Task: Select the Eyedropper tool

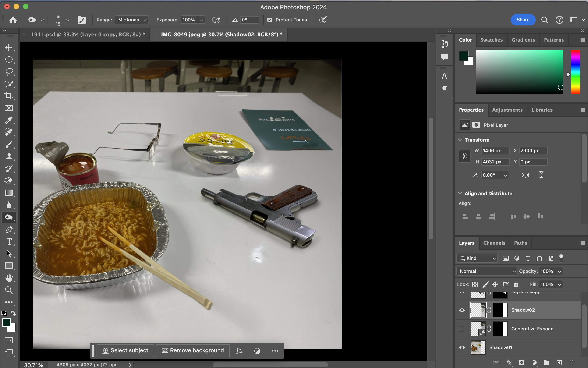Action: click(x=9, y=120)
